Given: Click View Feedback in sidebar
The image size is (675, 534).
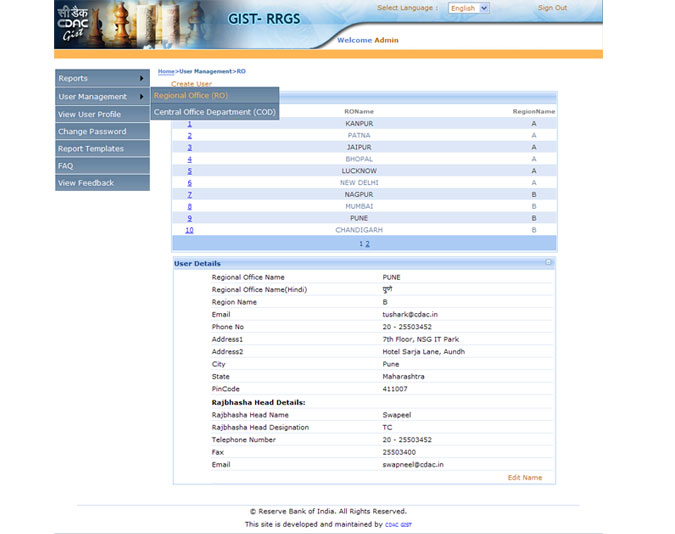Looking at the screenshot, I should [x=86, y=183].
